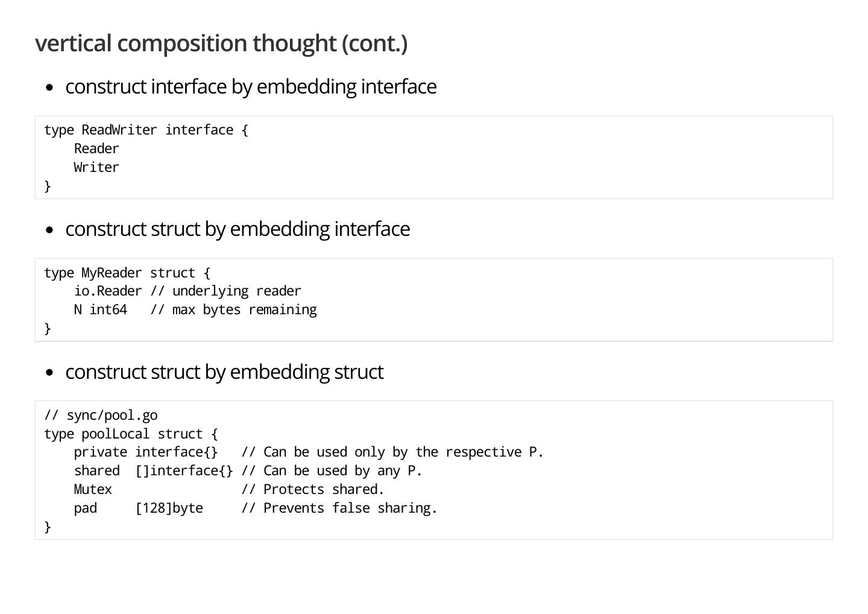Click the 'type MyReader struct {' code line
The width and height of the screenshot is (868, 614).
tap(127, 273)
